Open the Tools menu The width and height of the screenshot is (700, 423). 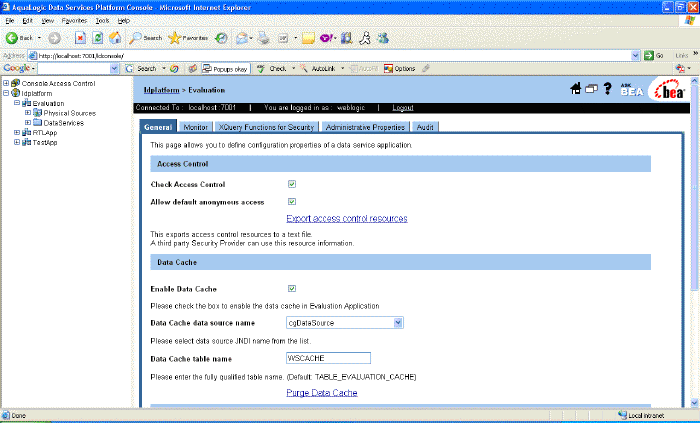tap(102, 21)
